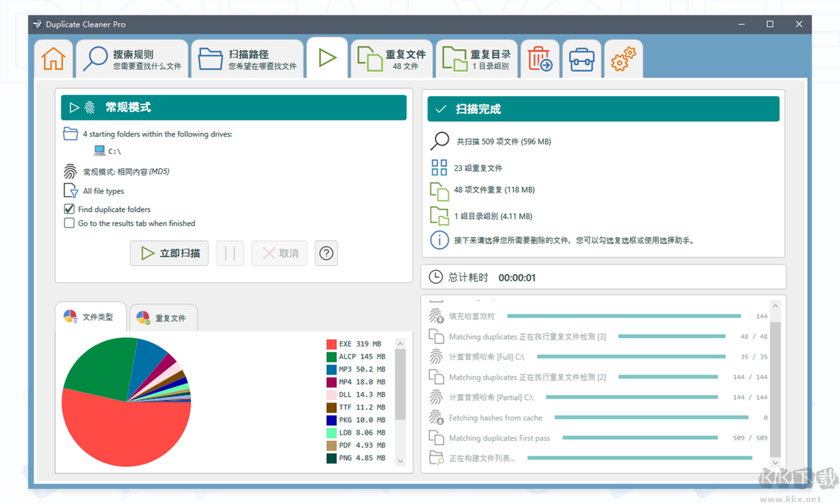Click the file removal trash bin icon
Image resolution: width=840 pixels, height=504 pixels.
point(540,58)
